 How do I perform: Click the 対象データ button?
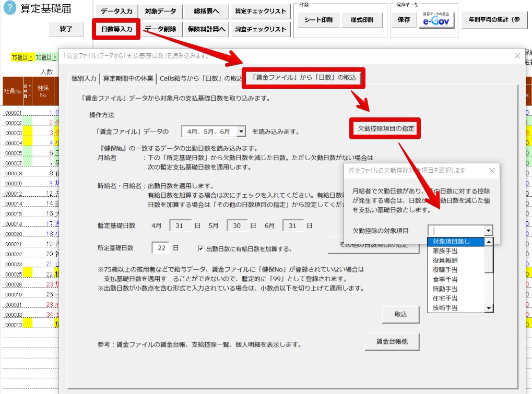pos(160,11)
